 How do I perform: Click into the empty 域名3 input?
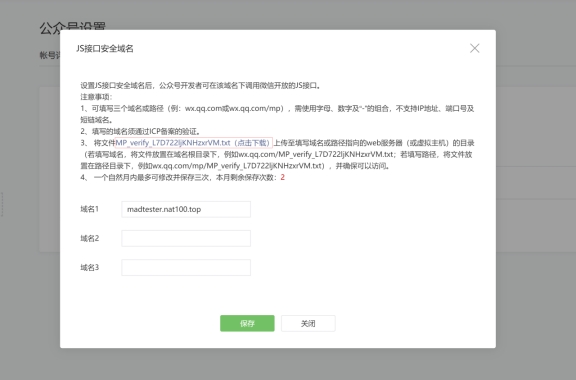186,268
